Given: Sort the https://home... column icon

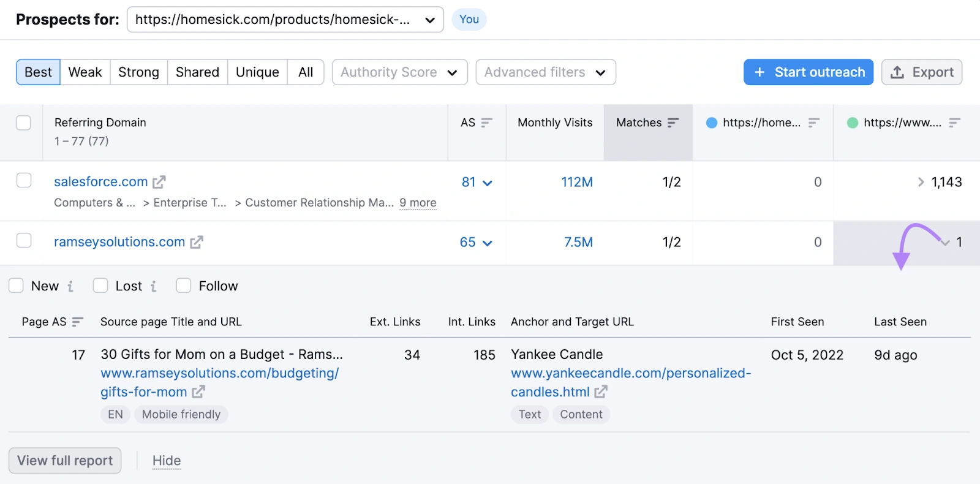Looking at the screenshot, I should point(813,123).
